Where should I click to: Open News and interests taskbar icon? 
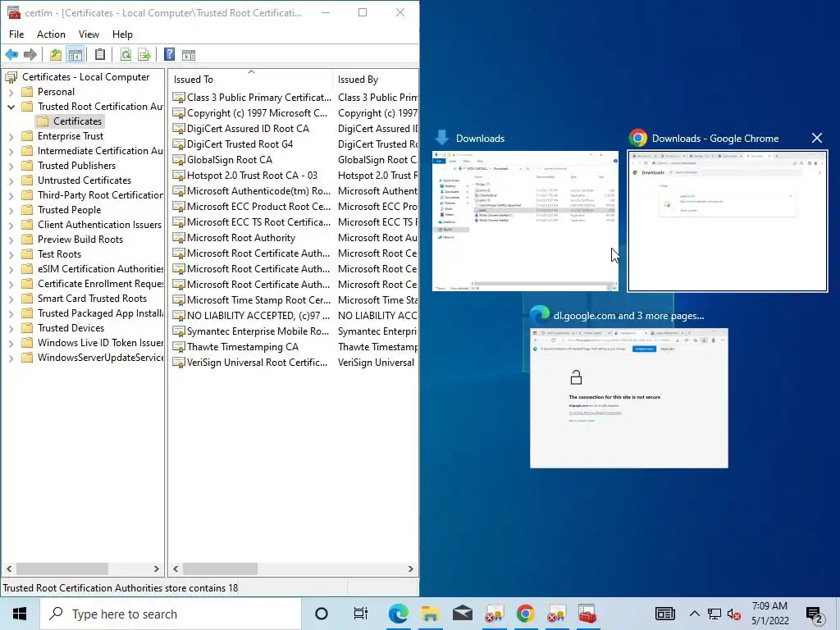(x=664, y=614)
